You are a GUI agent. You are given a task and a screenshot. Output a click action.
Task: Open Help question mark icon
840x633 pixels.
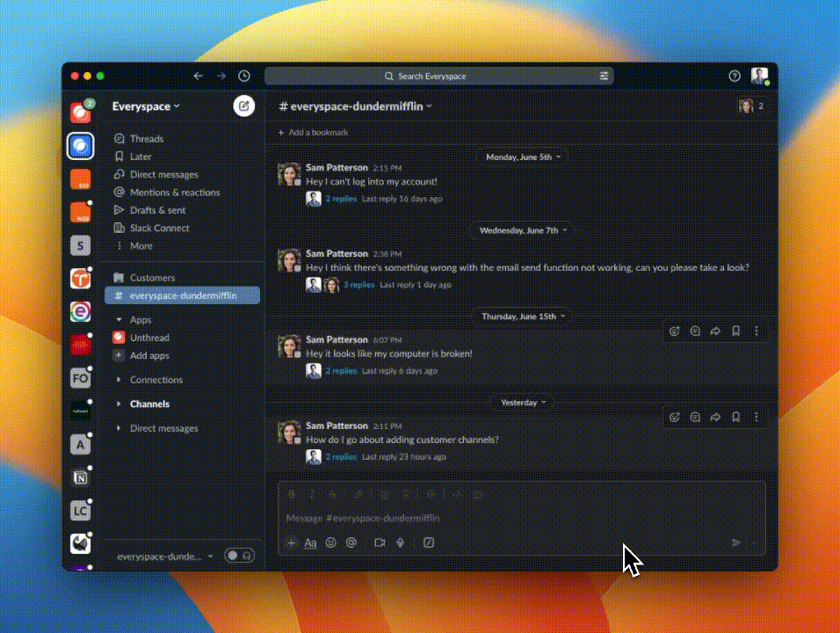point(735,76)
